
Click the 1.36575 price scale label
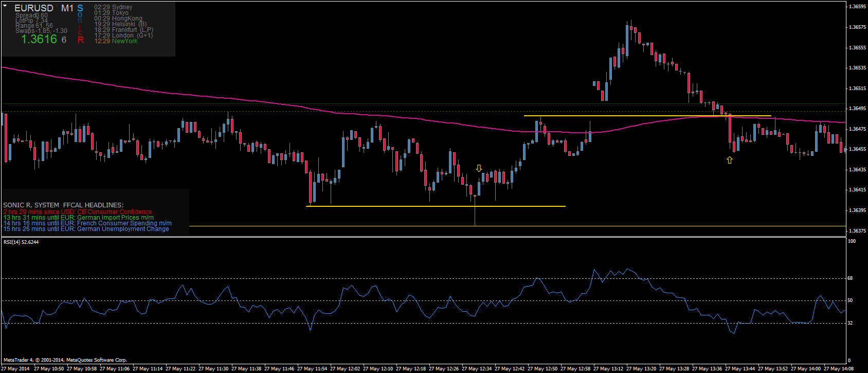tap(857, 27)
